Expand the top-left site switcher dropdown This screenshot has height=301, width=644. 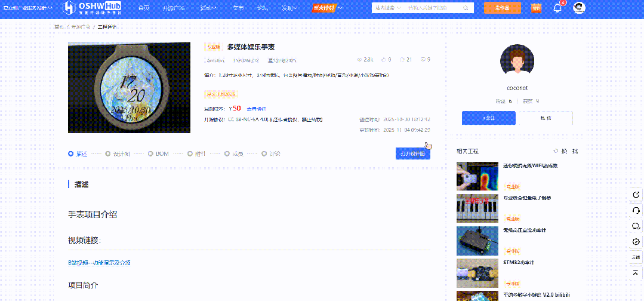pos(28,8)
